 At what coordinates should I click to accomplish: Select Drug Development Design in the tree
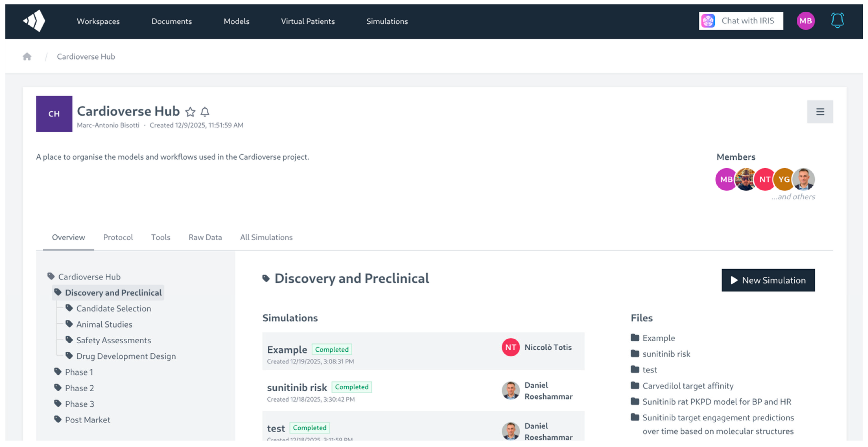pos(121,356)
